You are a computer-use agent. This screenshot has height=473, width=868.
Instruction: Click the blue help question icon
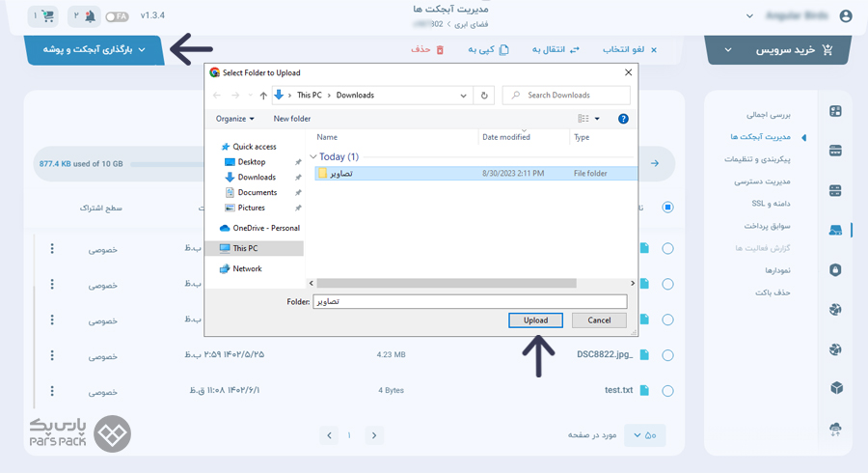tap(623, 119)
